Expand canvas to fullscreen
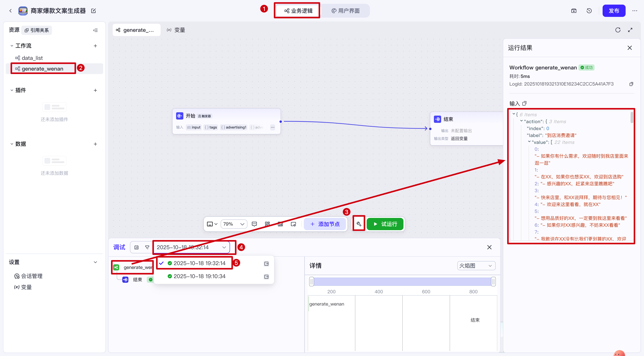 [630, 30]
